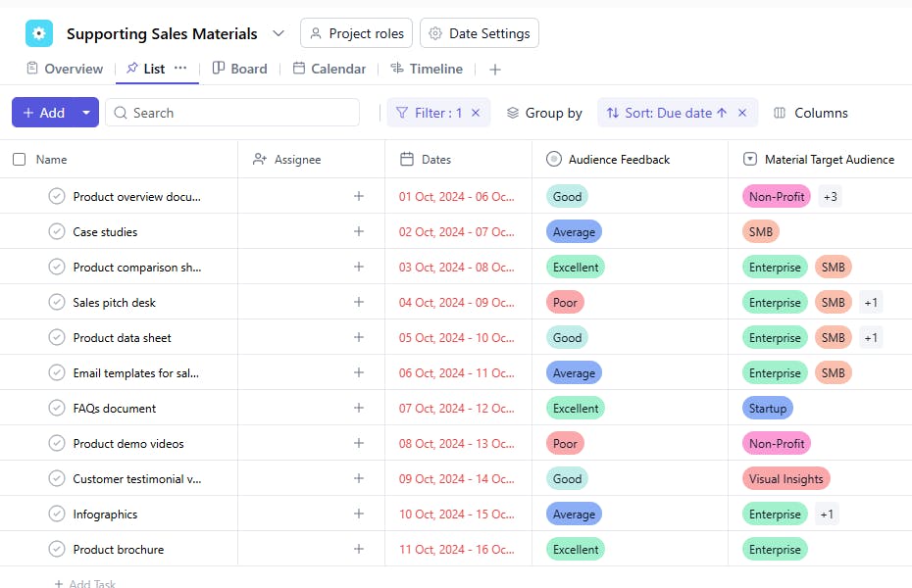The height and width of the screenshot is (588, 912).
Task: Mark Infographics task as complete
Action: tap(57, 514)
